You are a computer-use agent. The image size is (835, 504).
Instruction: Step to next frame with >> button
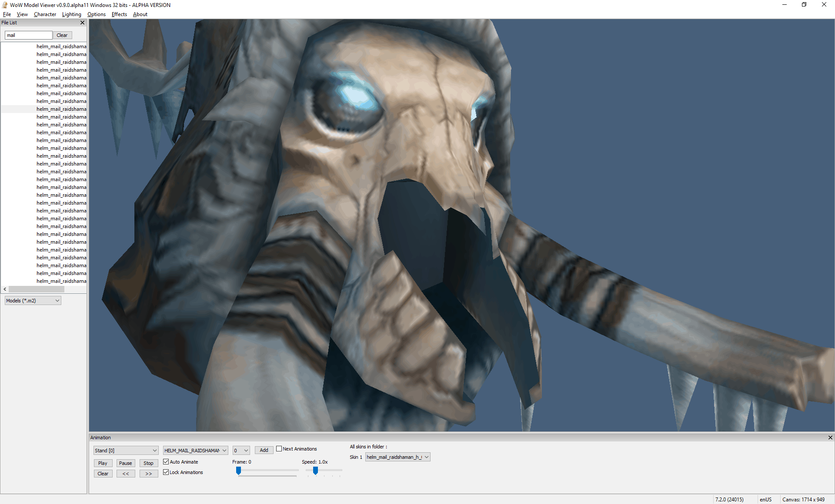149,474
